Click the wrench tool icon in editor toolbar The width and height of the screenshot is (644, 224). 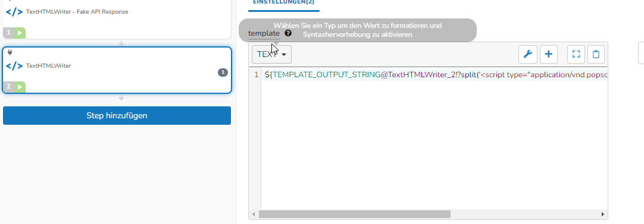[528, 54]
